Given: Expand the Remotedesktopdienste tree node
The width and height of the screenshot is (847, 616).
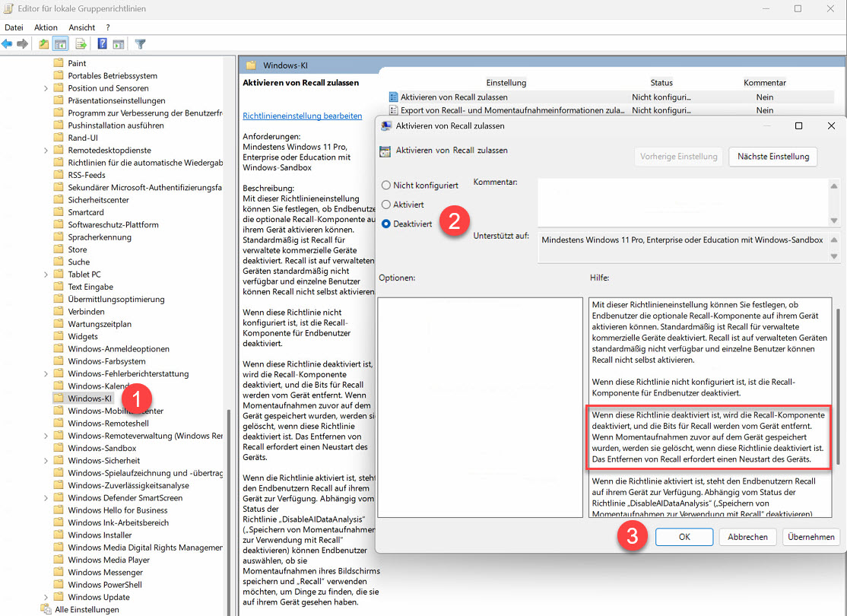Looking at the screenshot, I should point(46,151).
